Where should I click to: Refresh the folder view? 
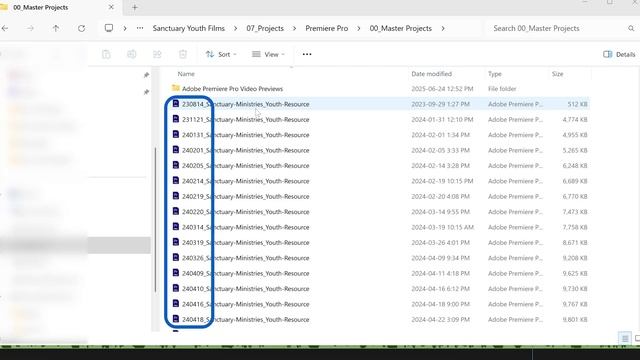coord(82,28)
